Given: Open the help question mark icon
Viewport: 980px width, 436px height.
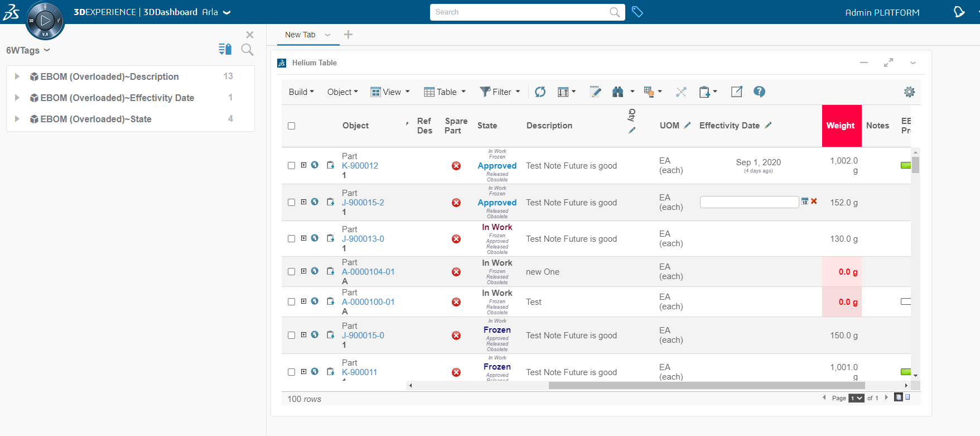Looking at the screenshot, I should point(759,92).
